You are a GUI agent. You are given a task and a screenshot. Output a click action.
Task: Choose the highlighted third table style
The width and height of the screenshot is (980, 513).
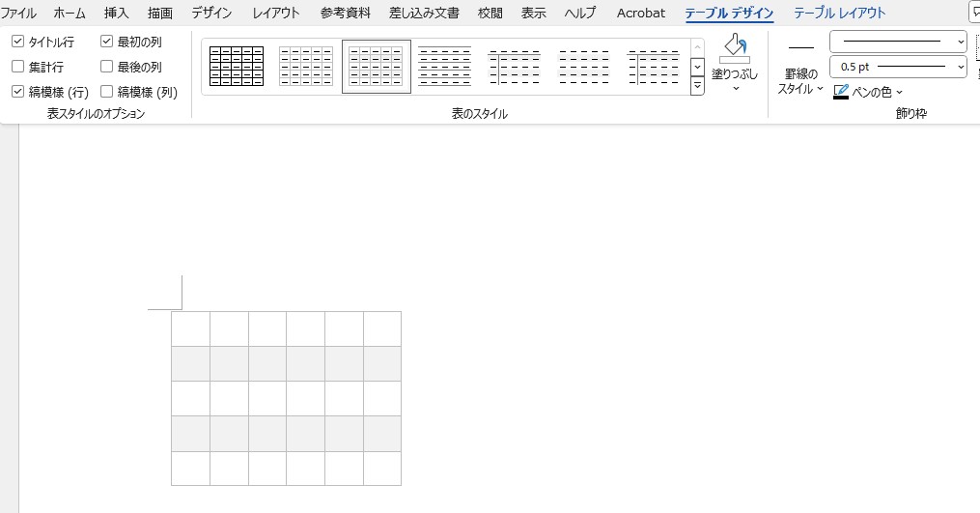[x=376, y=67]
